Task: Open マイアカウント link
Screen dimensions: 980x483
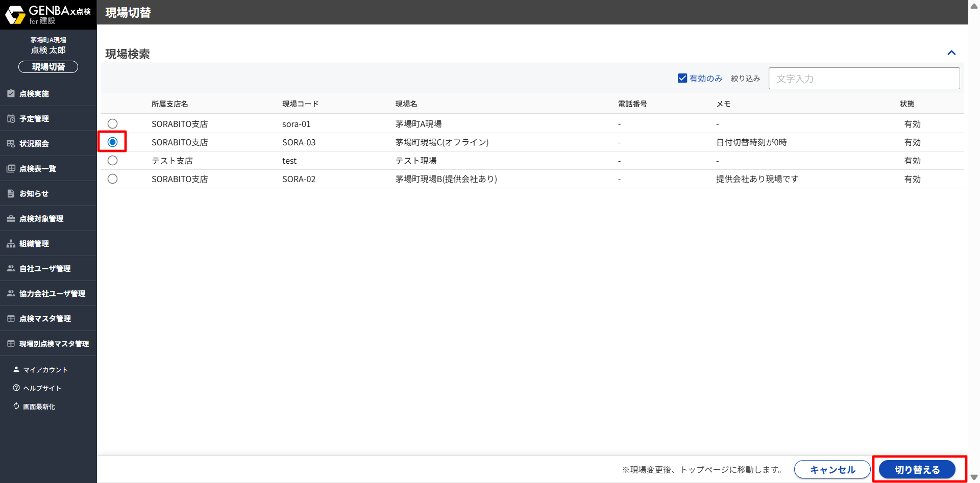Action: click(x=45, y=369)
